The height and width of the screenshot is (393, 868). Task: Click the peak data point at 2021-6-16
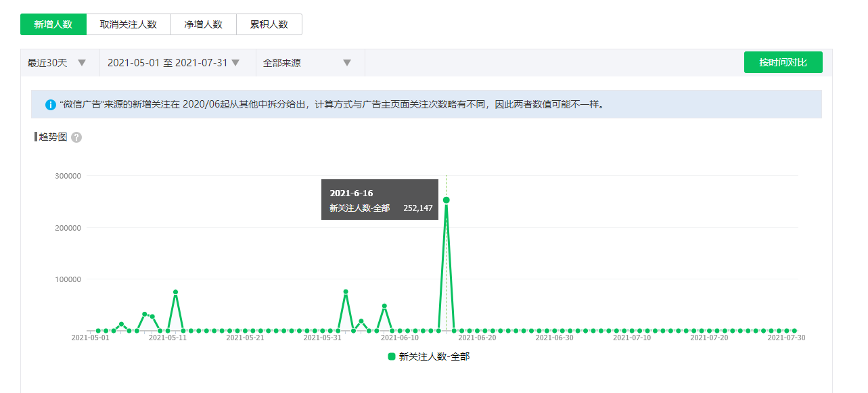(x=446, y=200)
